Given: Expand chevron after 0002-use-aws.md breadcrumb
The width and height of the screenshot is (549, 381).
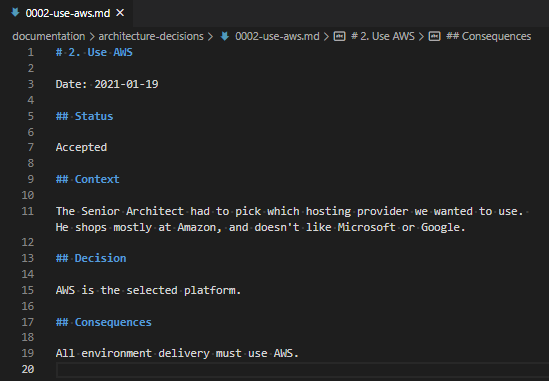Looking at the screenshot, I should tap(326, 36).
